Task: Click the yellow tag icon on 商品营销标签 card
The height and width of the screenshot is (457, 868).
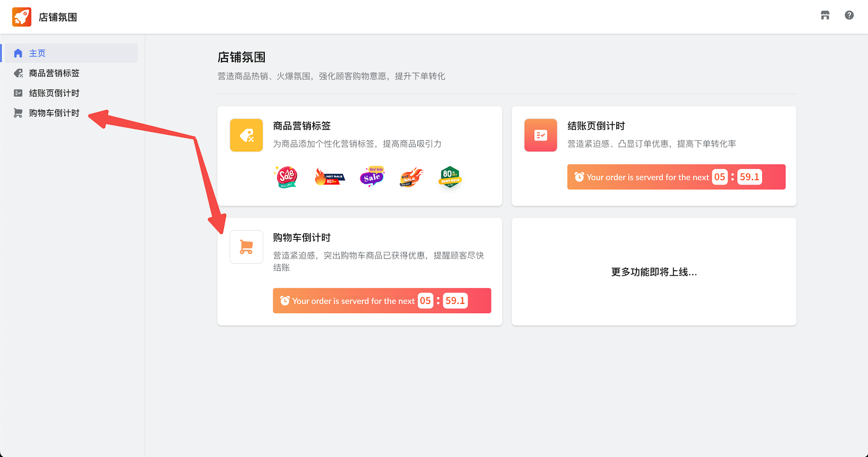Action: click(246, 135)
